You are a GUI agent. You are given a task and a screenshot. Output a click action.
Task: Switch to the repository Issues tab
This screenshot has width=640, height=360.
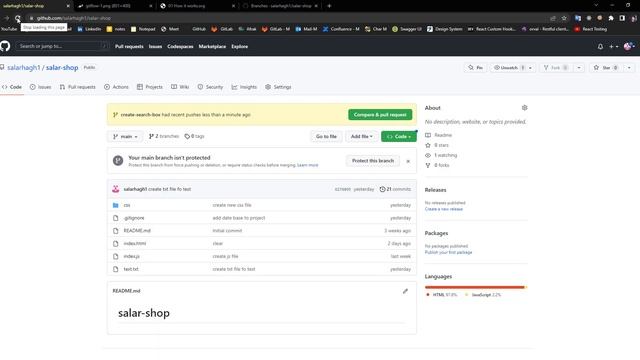[x=40, y=87]
